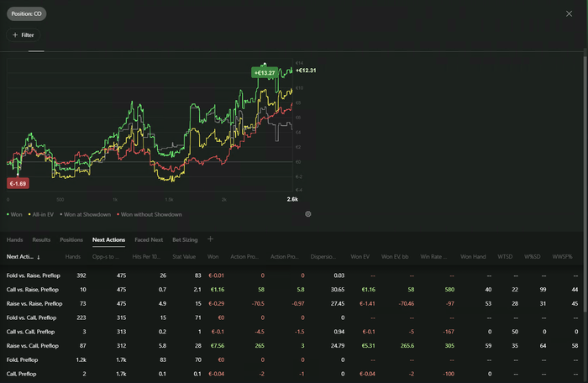Image resolution: width=588 pixels, height=383 pixels.
Task: Select the Raise vs. Raise, Preflop row
Action: click(291, 304)
